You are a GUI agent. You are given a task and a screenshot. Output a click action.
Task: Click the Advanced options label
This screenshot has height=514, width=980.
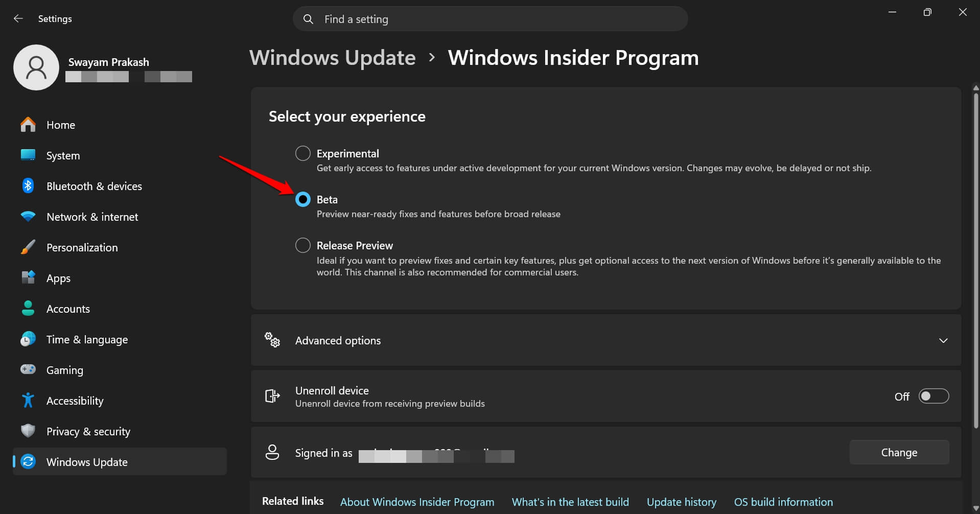(338, 340)
